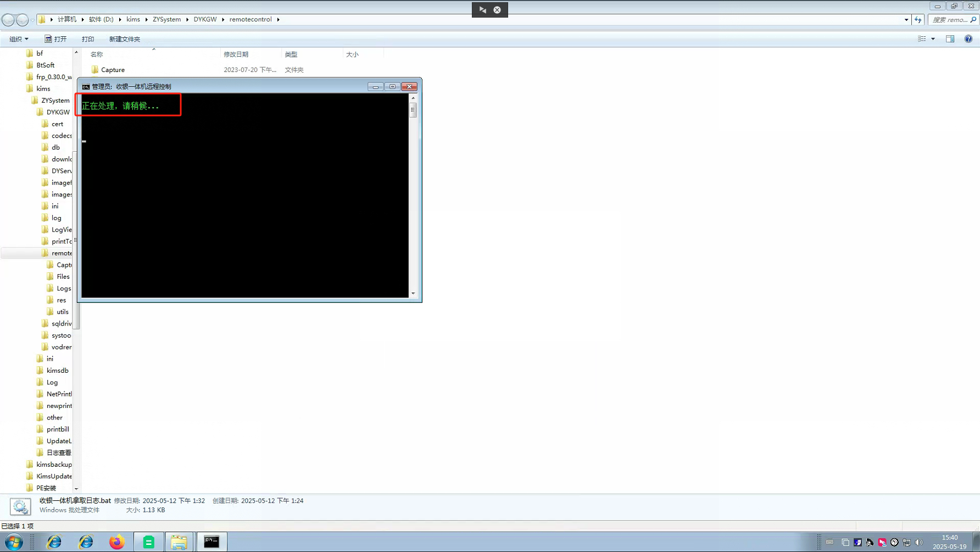Viewport: 980px width, 552px height.
Task: Switch to File Explorer taskbar button
Action: 179,542
